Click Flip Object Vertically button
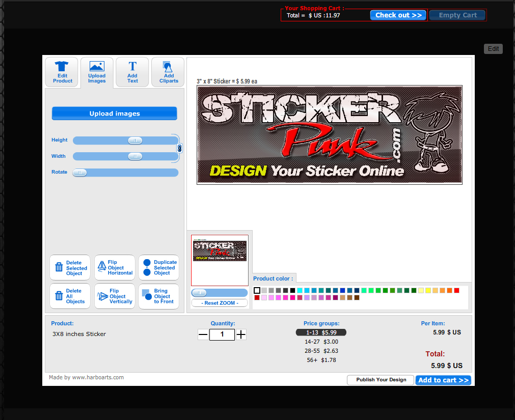 click(x=115, y=296)
